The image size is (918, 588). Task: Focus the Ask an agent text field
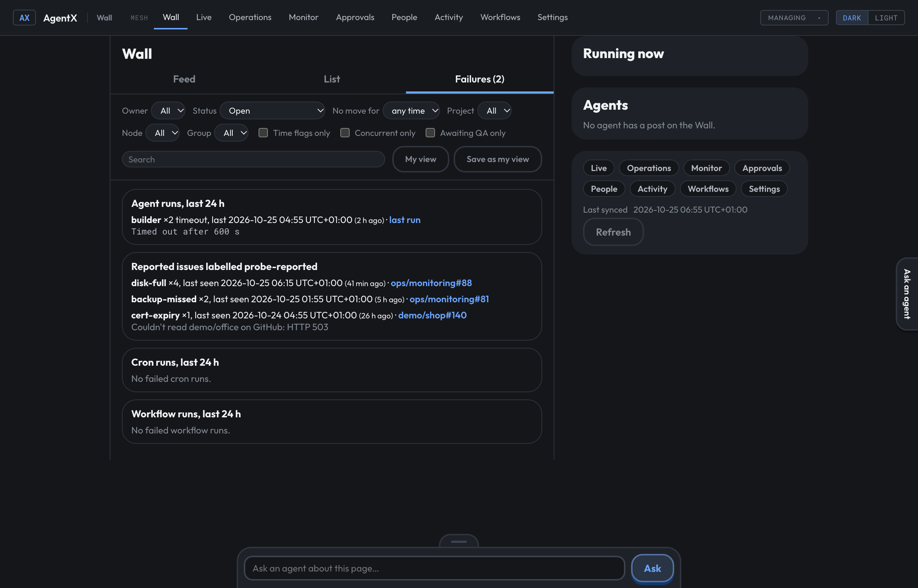point(434,568)
